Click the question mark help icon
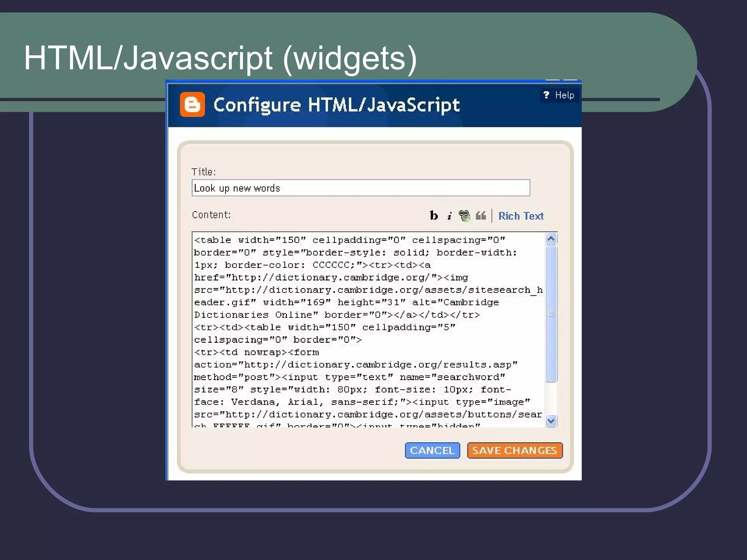 click(x=546, y=95)
